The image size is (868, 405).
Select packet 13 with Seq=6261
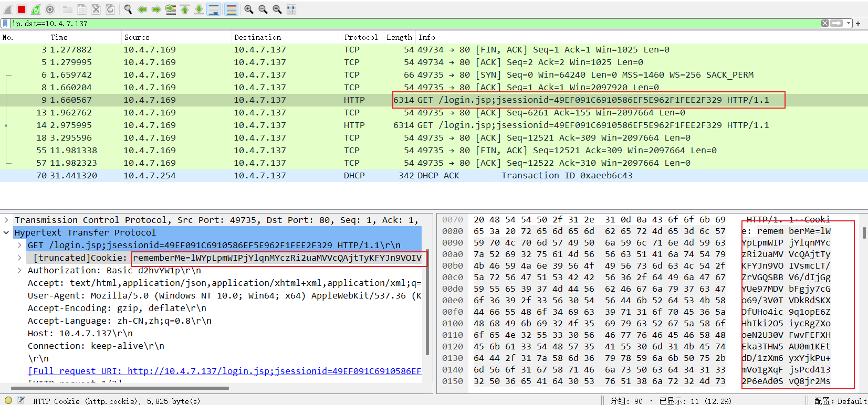click(x=434, y=113)
